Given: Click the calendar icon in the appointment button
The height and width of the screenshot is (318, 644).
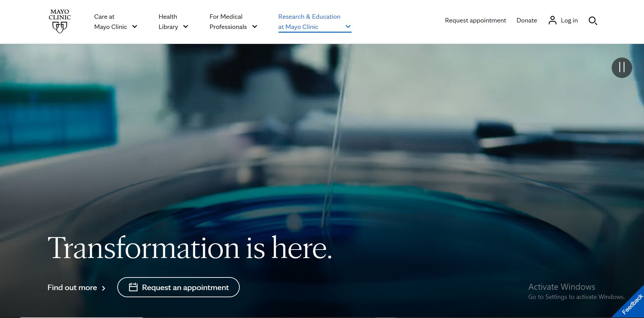Looking at the screenshot, I should coord(133,287).
